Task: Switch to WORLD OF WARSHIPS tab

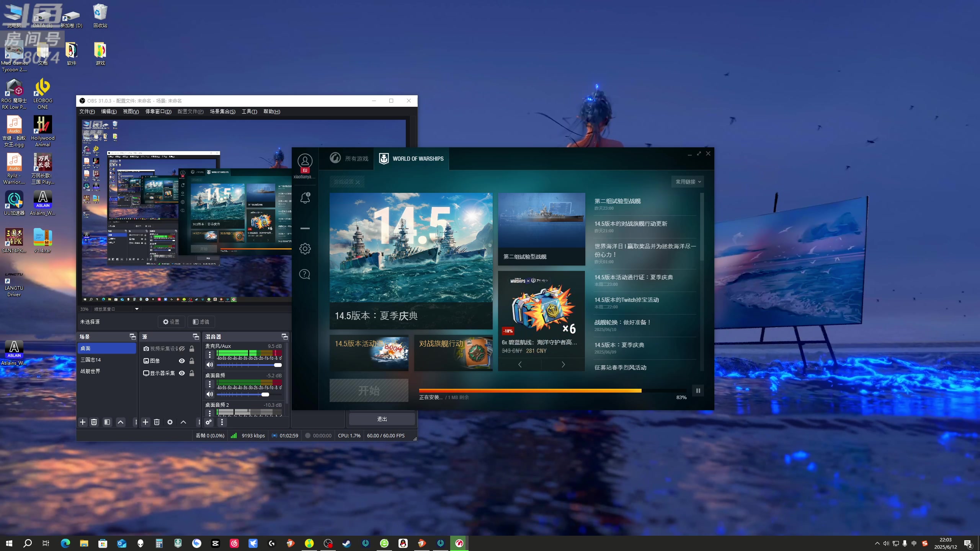Action: click(x=411, y=158)
